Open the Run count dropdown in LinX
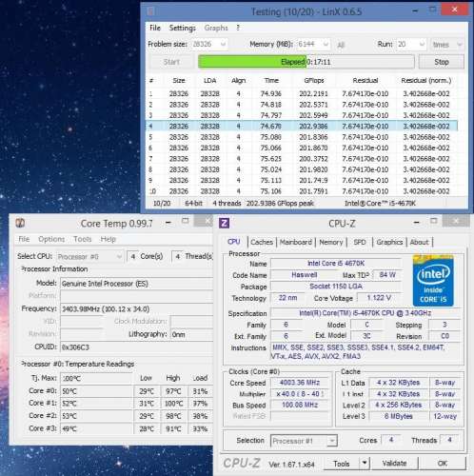The width and height of the screenshot is (474, 476). coord(422,44)
